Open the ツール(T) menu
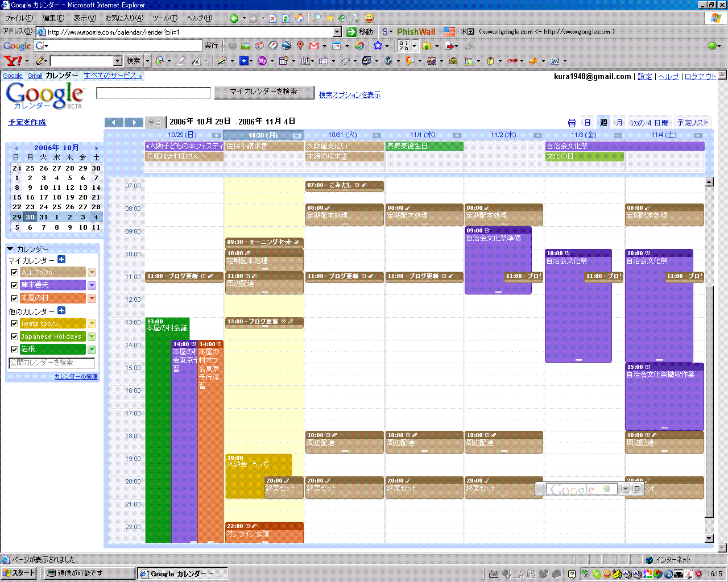728x582 pixels. tap(165, 18)
